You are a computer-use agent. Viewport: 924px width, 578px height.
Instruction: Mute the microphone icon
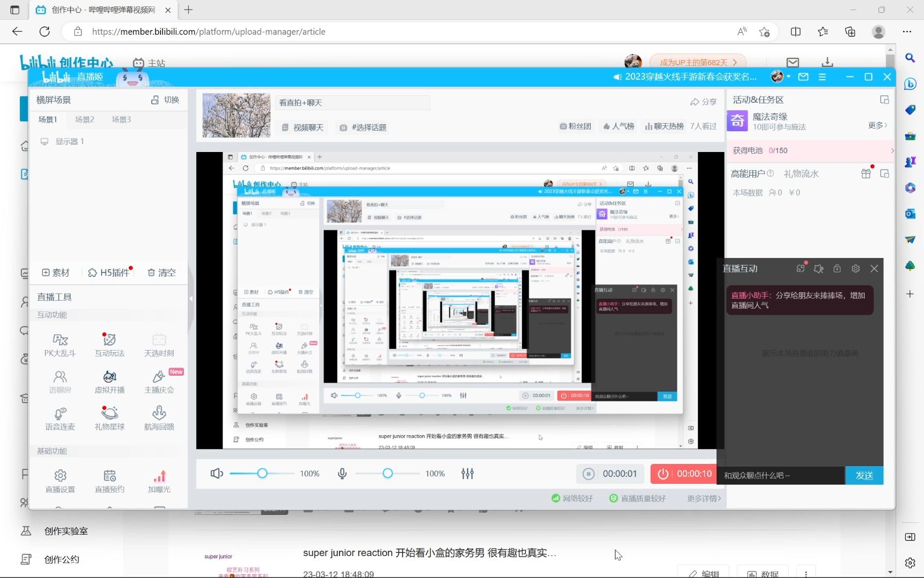(342, 474)
